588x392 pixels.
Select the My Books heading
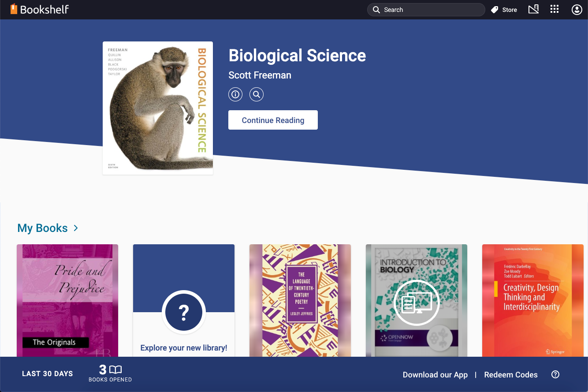(42, 228)
